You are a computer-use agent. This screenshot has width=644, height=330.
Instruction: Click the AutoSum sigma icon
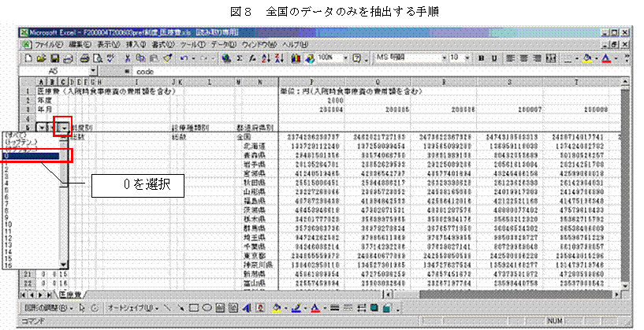tap(240, 58)
